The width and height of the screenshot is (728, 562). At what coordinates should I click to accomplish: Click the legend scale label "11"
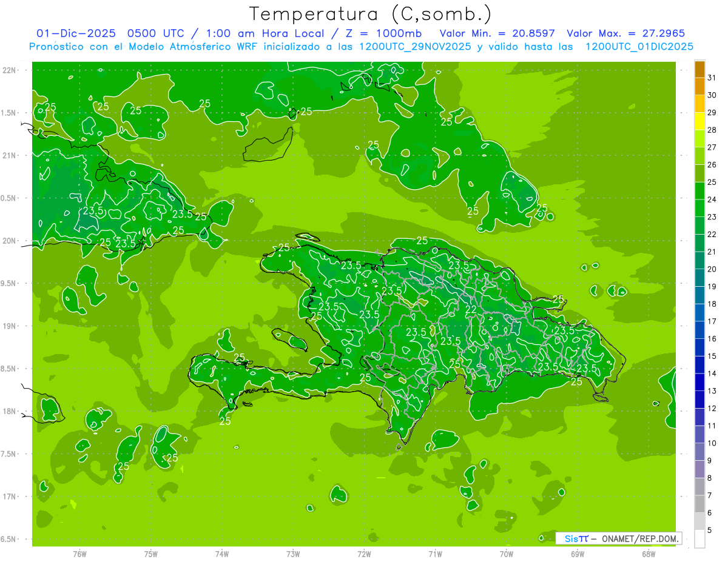pos(712,426)
